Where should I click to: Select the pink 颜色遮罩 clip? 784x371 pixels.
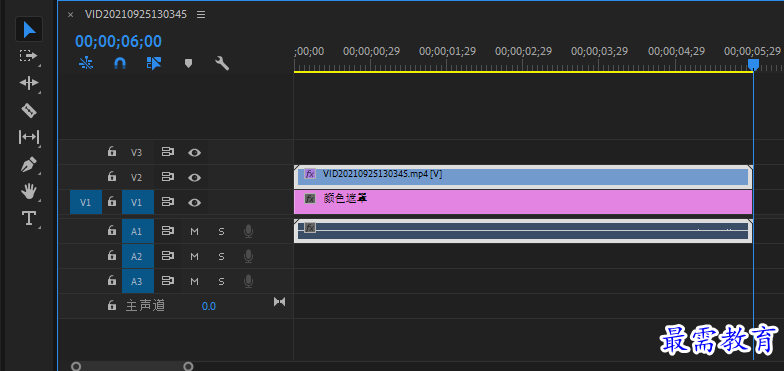(523, 202)
